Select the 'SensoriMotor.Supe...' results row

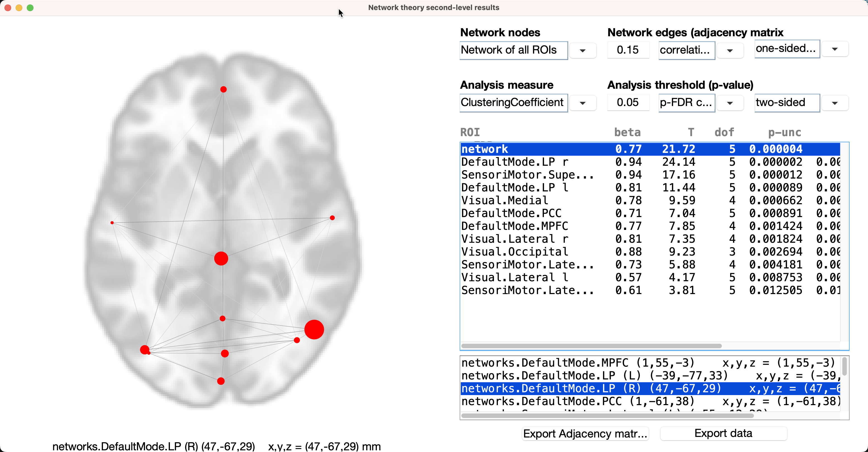click(650, 175)
